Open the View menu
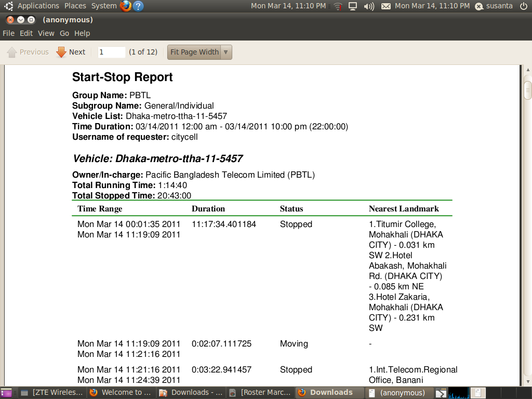Image resolution: width=532 pixels, height=399 pixels. (x=46, y=33)
